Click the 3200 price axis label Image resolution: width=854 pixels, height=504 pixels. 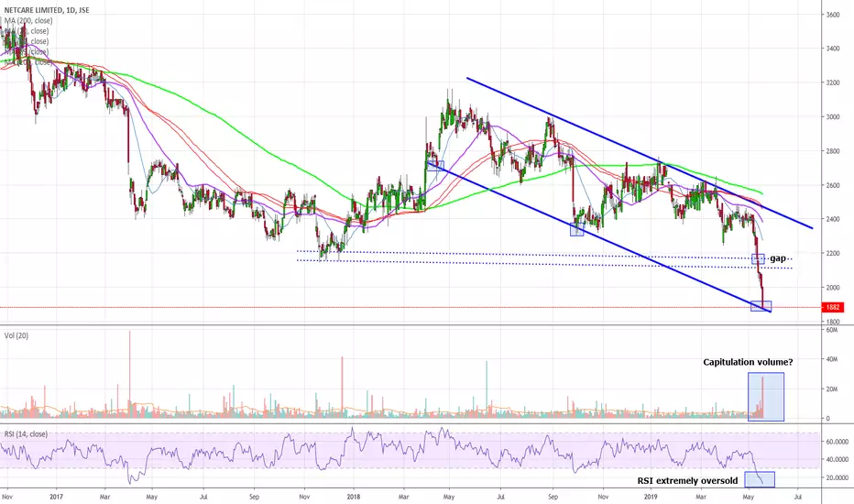pyautogui.click(x=833, y=82)
